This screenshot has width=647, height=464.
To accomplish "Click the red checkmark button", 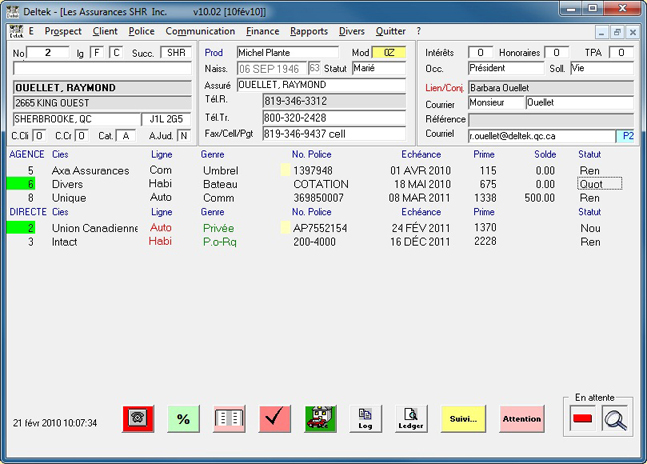I will pyautogui.click(x=274, y=419).
